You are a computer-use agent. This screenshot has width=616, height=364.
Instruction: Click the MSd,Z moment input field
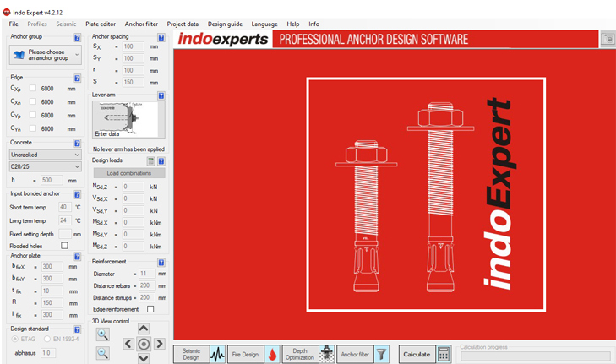[134, 247]
